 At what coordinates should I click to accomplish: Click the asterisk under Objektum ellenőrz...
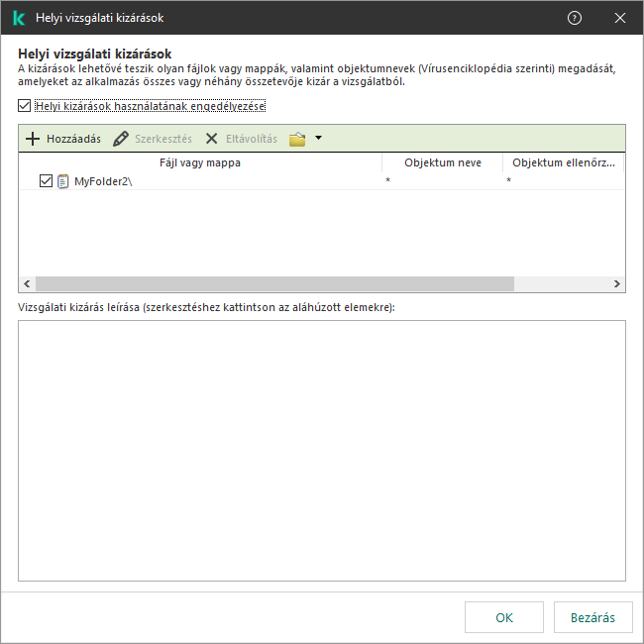508,180
